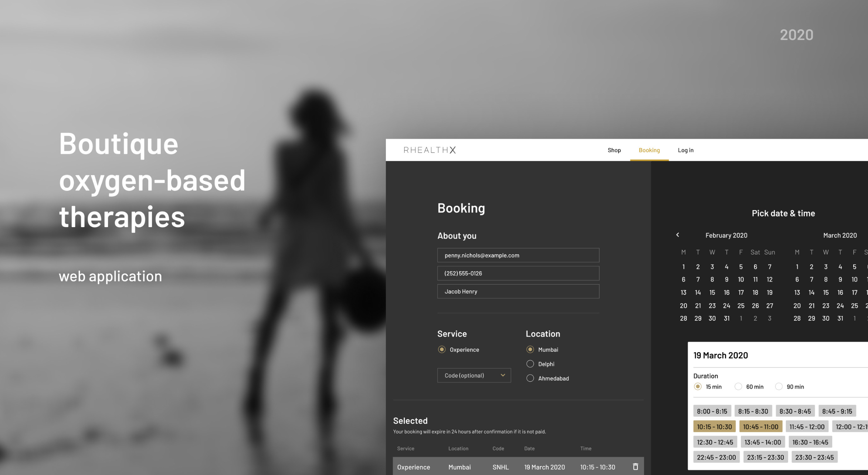Select February 10 in the calendar
The width and height of the screenshot is (868, 475).
coord(740,280)
